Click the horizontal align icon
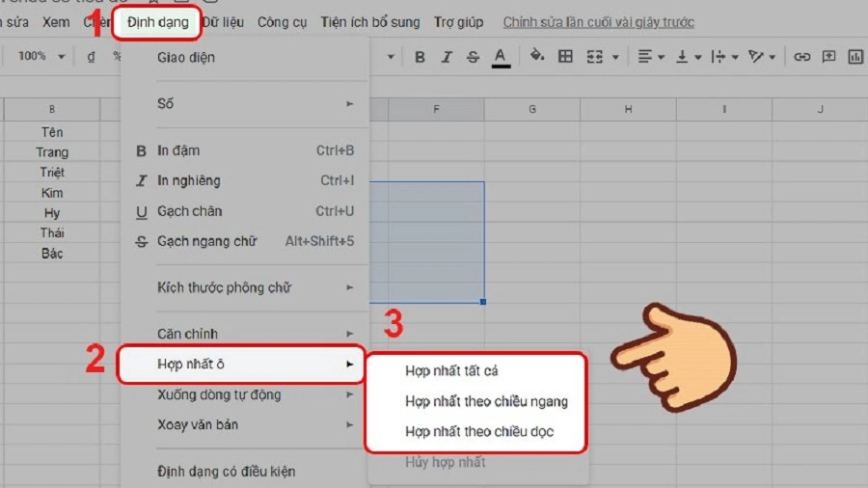 pos(644,57)
